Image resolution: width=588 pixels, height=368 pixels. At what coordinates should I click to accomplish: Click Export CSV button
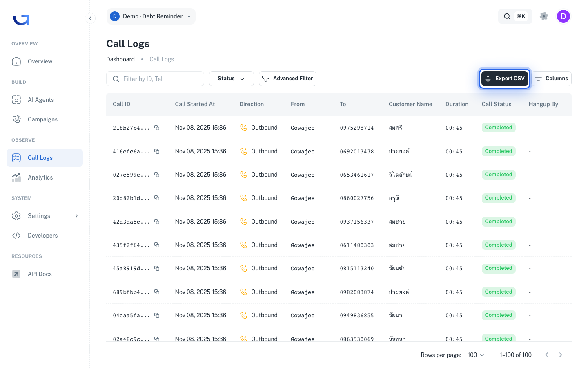point(505,79)
